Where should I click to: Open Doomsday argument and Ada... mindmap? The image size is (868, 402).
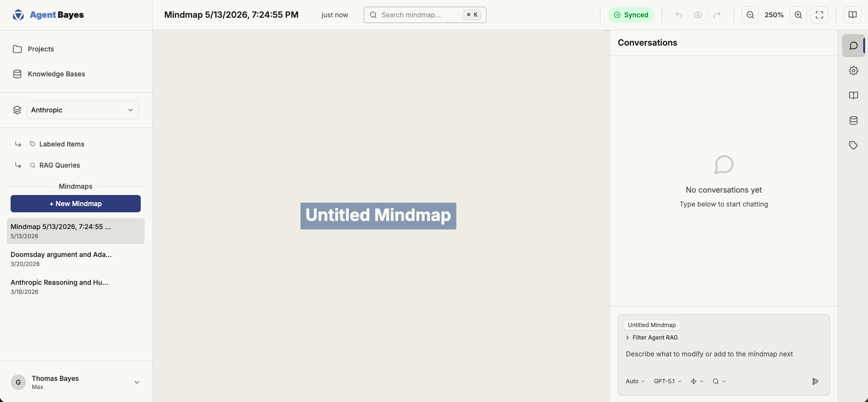click(75, 259)
